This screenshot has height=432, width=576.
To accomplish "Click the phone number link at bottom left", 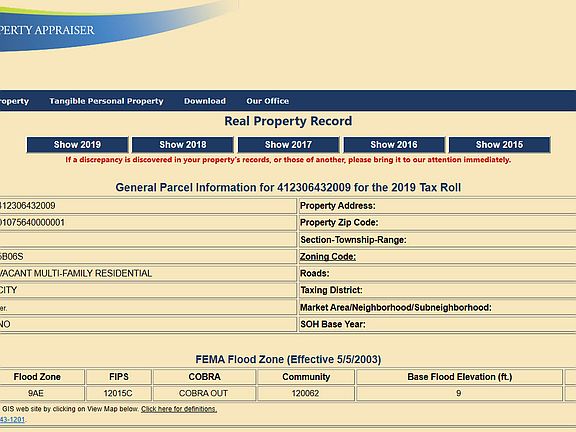I will (x=12, y=420).
